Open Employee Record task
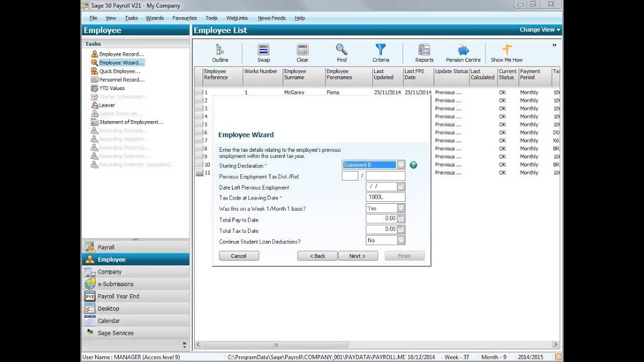Image resolution: width=644 pixels, height=362 pixels. (x=117, y=54)
